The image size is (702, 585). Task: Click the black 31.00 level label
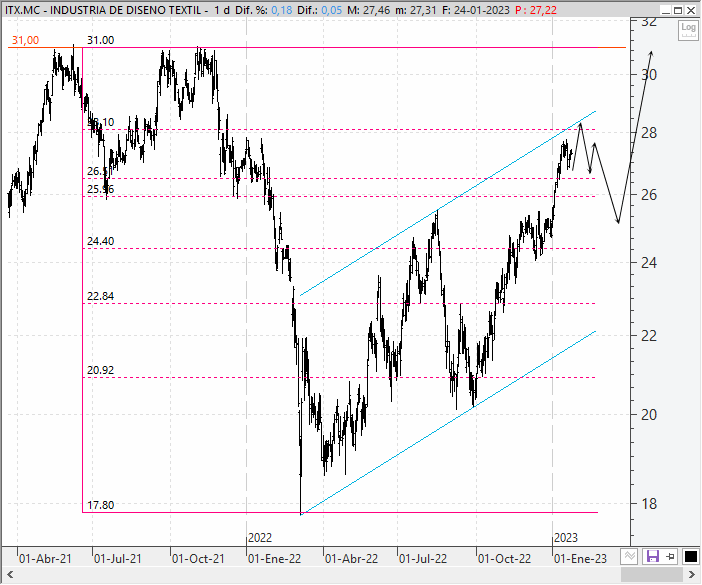100,40
